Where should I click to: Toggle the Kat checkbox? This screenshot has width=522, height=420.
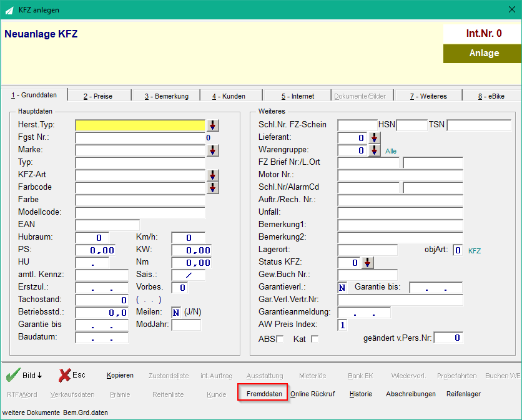pos(315,339)
